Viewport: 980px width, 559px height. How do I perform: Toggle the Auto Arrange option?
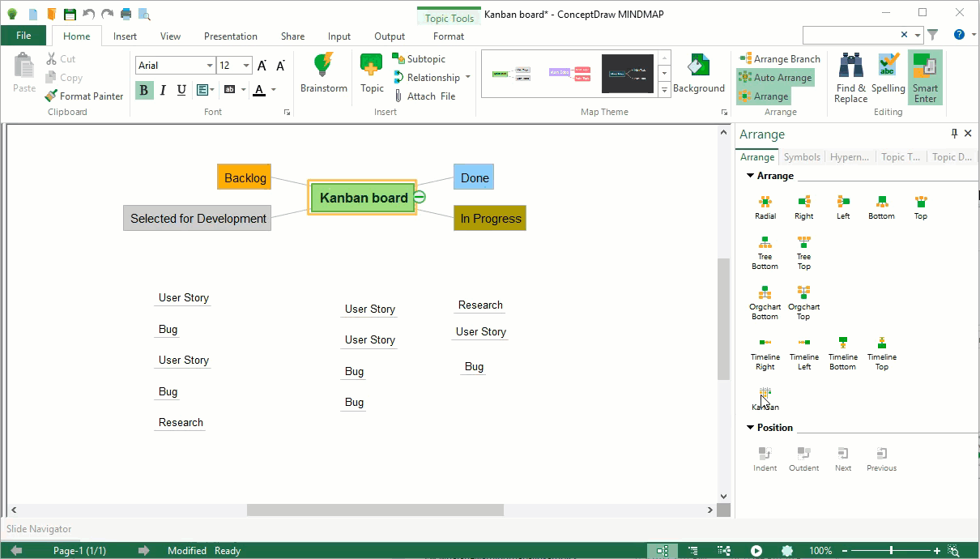pos(775,78)
